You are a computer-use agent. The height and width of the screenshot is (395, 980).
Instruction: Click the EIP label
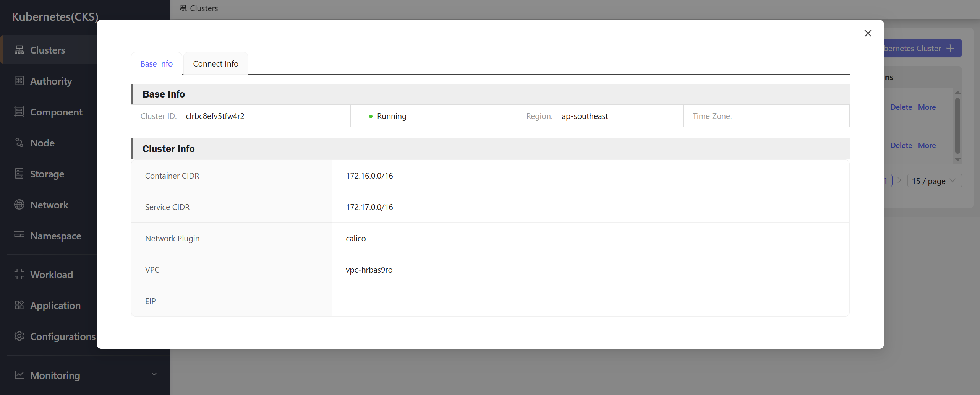pos(150,301)
